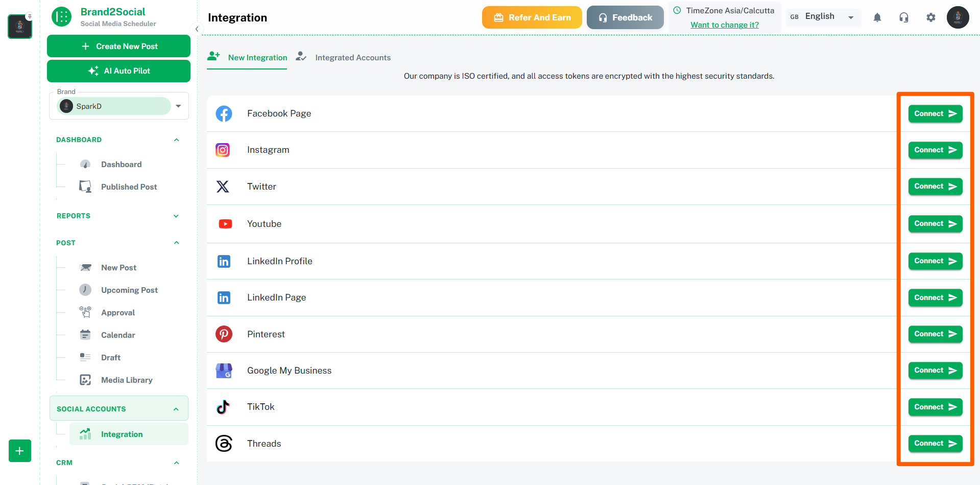The height and width of the screenshot is (485, 980).
Task: Click the Facebook Page icon
Action: 224,113
